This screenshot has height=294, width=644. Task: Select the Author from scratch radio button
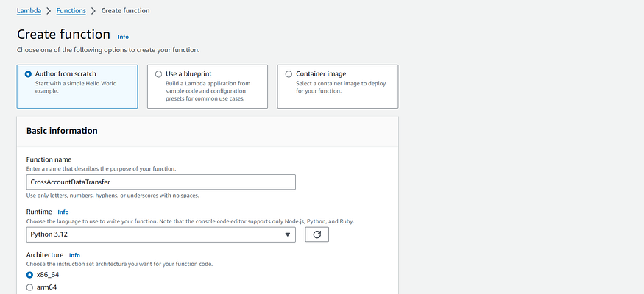[x=28, y=74]
